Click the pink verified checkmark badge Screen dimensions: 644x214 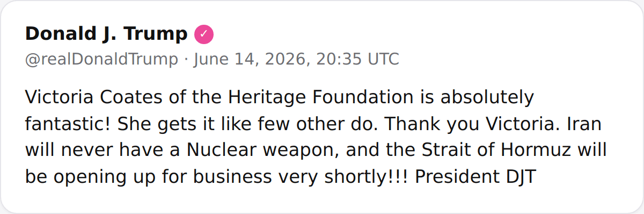click(x=204, y=34)
